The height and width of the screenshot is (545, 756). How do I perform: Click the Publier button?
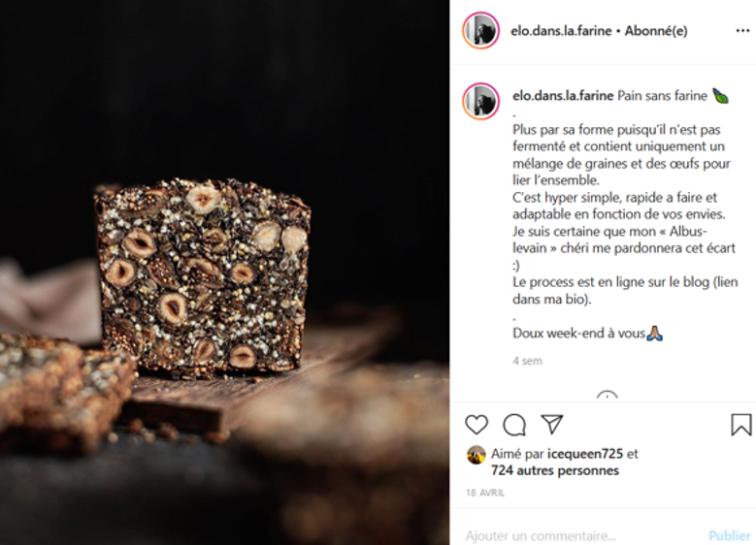729,535
